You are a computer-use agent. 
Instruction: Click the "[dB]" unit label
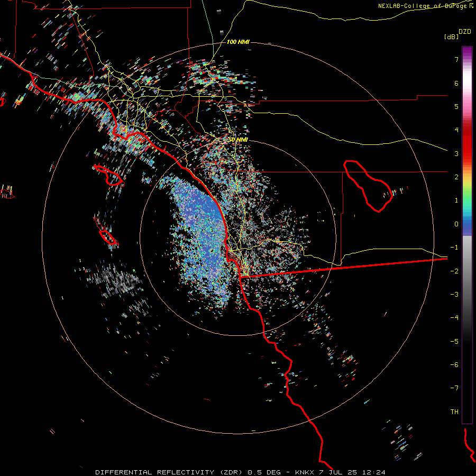click(x=452, y=36)
